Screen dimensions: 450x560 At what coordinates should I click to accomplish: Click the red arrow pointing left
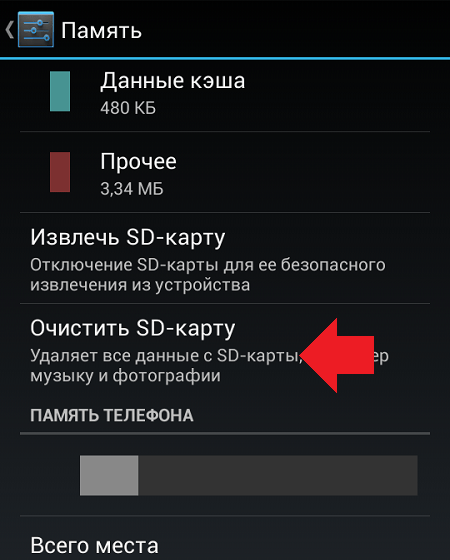[336, 355]
